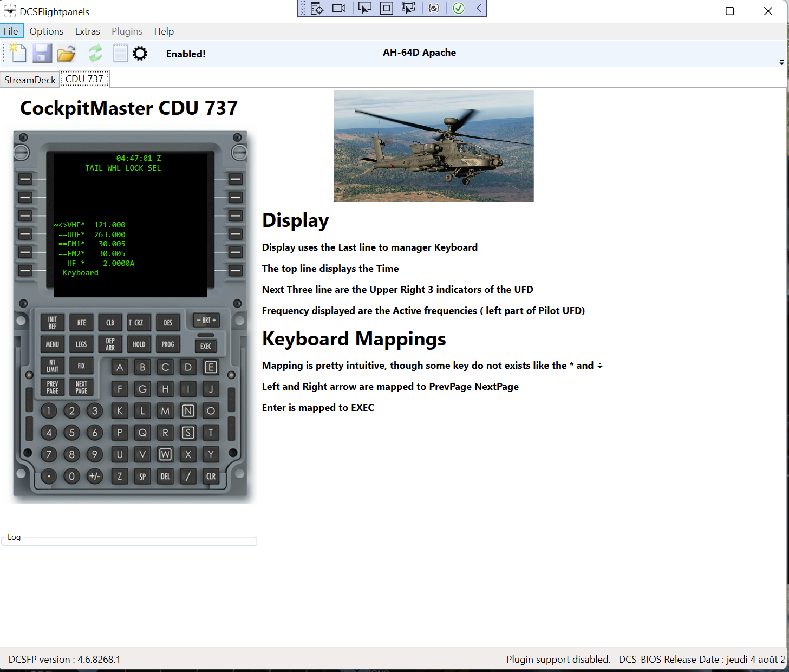Click the CLB key on the CDU
This screenshot has width=789, height=672.
point(110,323)
